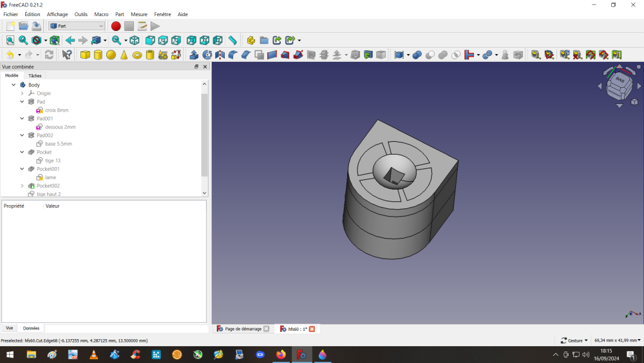
Task: Click the create Part icon
Action: [x=251, y=40]
